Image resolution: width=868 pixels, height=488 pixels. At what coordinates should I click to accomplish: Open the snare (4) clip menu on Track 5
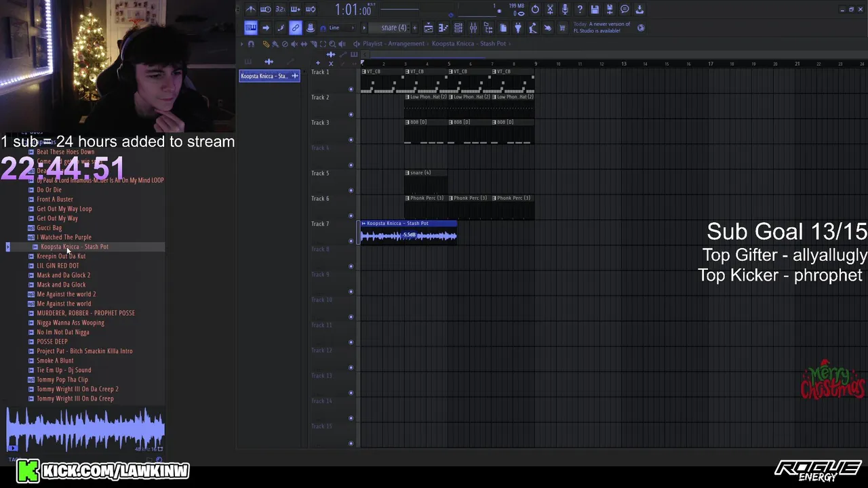(408, 173)
